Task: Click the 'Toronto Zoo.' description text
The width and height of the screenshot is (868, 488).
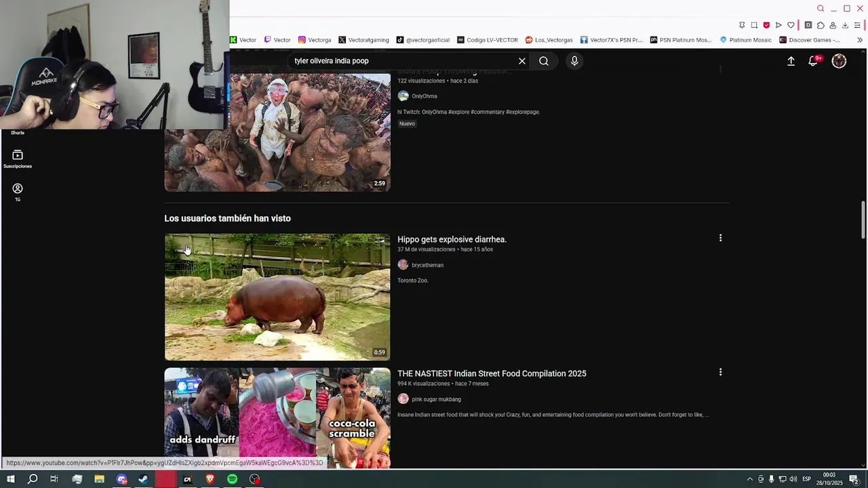Action: coord(413,281)
